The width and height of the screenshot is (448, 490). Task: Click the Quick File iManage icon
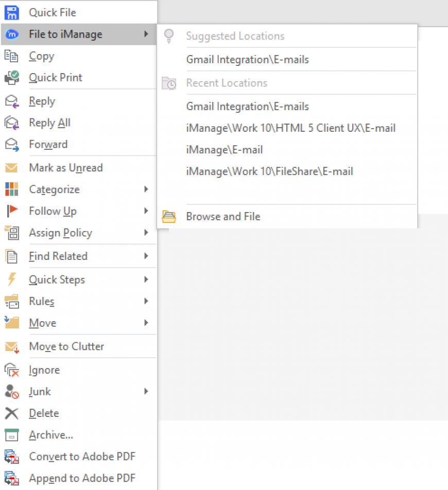pyautogui.click(x=12, y=12)
